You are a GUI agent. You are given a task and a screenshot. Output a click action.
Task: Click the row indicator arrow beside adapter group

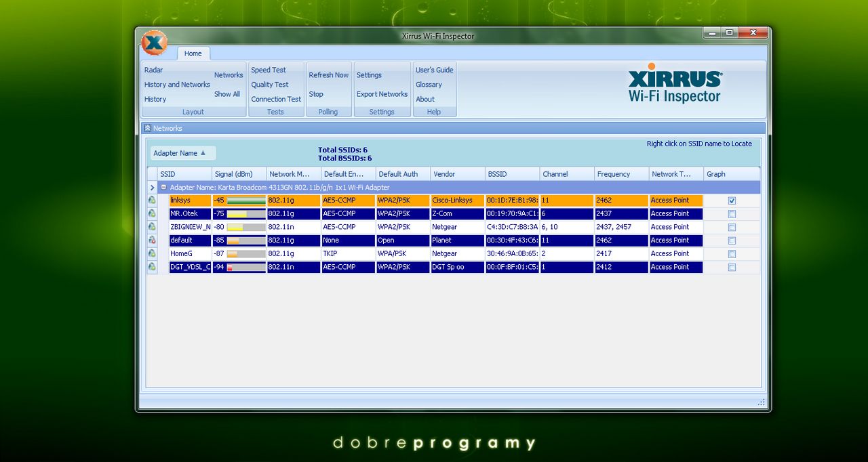[x=152, y=188]
